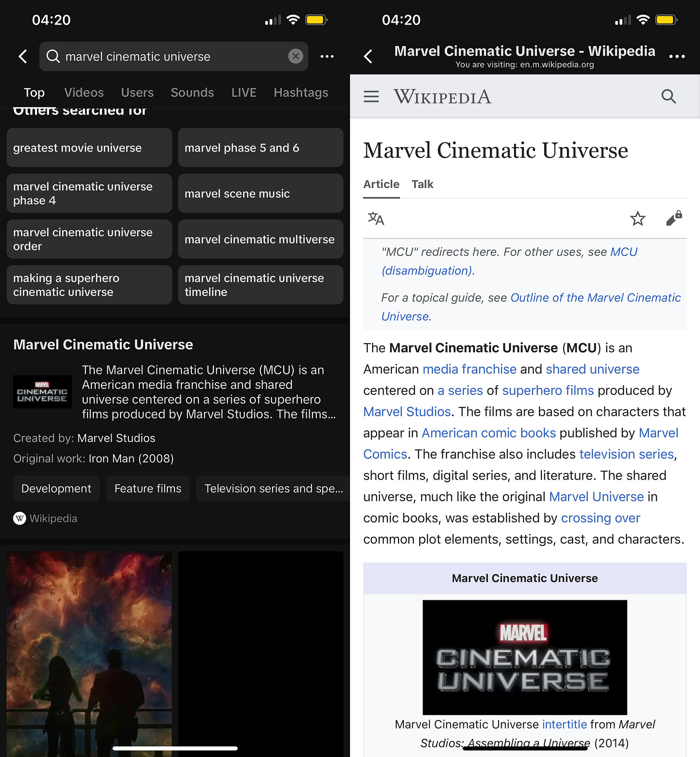Follow the Marvel Studios article link
Screen dimensions: 700x757
click(407, 411)
